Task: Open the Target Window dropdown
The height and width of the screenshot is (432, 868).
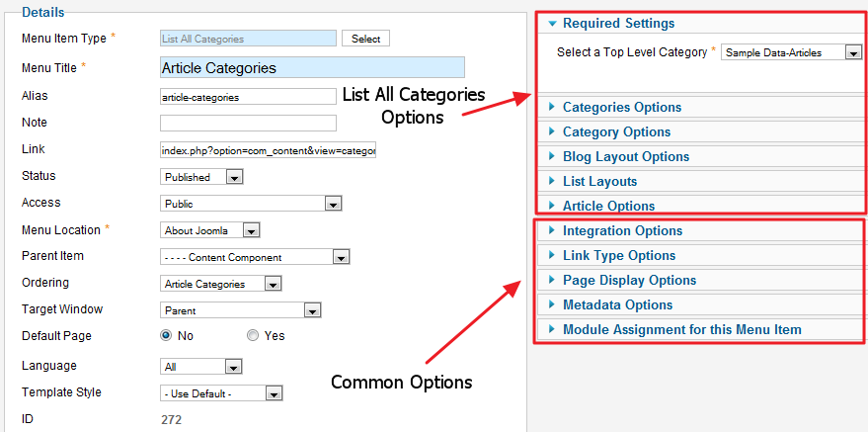Action: coord(241,310)
